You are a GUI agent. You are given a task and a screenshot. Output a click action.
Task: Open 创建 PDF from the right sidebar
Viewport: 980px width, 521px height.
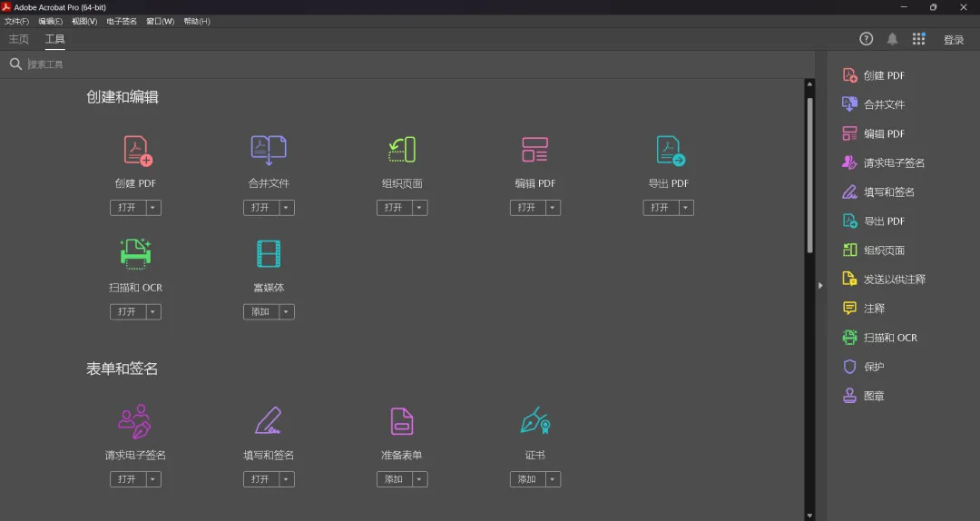click(x=873, y=75)
